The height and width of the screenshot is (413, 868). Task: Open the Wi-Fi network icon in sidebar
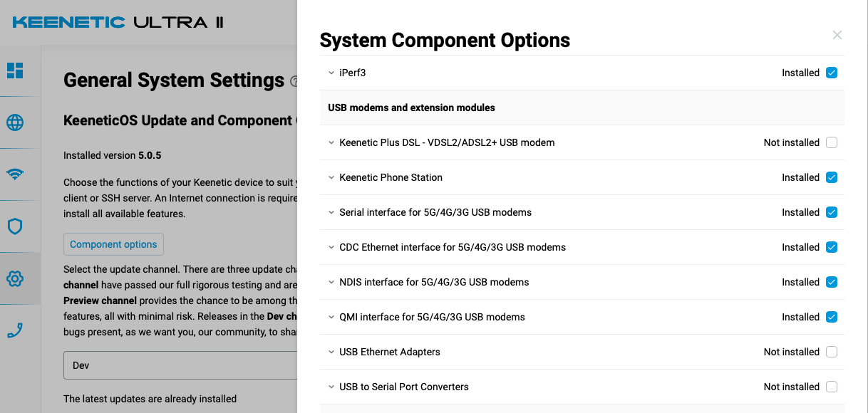[x=15, y=174]
